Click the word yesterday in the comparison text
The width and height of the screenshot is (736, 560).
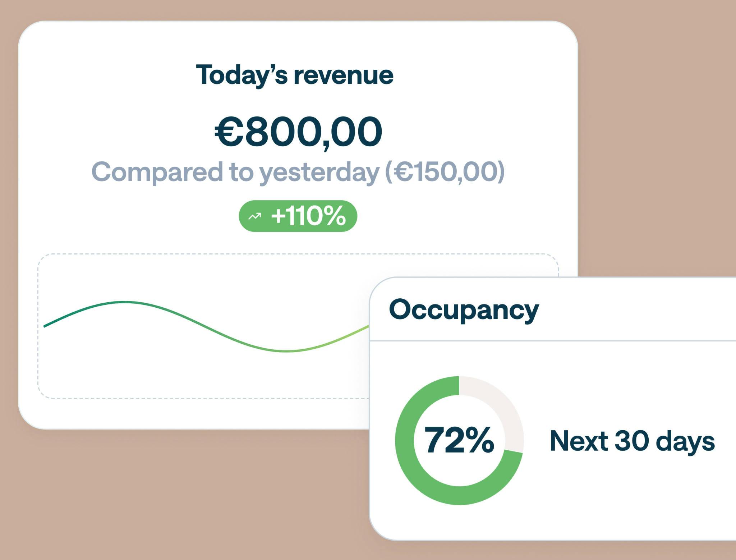tap(319, 172)
